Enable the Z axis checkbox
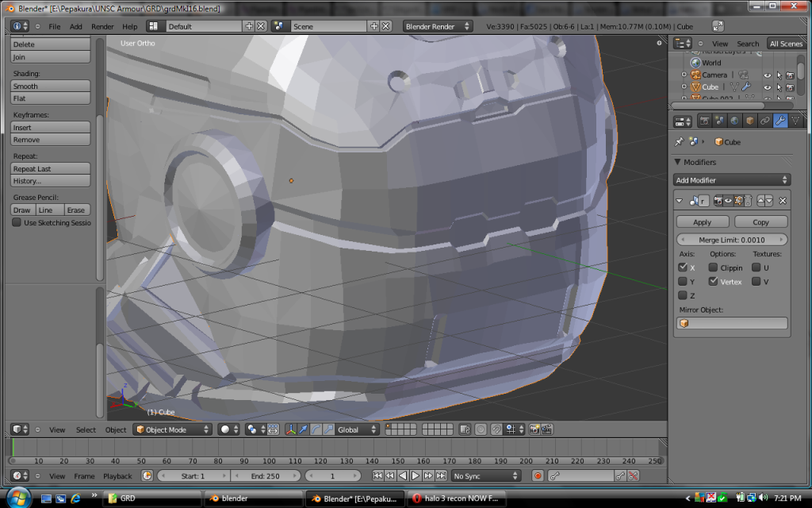Screen dimensions: 812x508 (683, 295)
